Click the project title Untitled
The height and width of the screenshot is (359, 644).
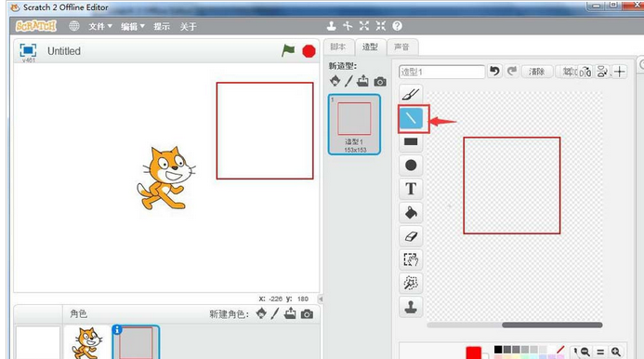(64, 51)
